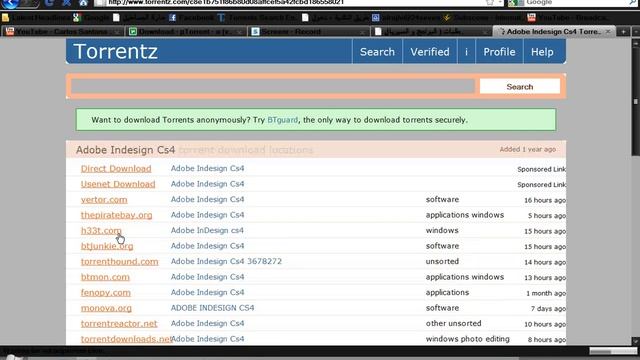Click the scrollbar down arrow
The width and height of the screenshot is (640, 360).
pyautogui.click(x=636, y=341)
